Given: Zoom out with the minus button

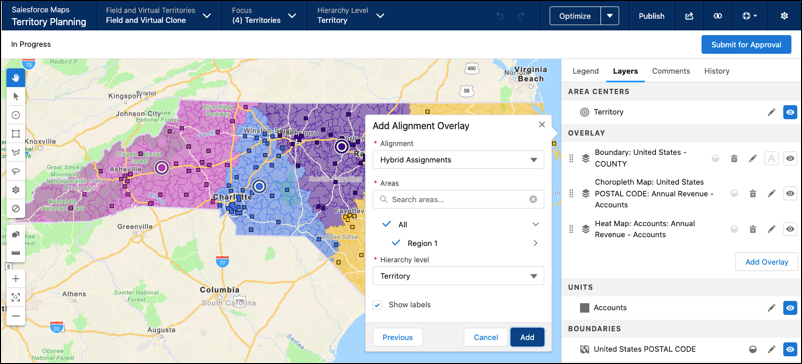Looking at the screenshot, I should [16, 316].
